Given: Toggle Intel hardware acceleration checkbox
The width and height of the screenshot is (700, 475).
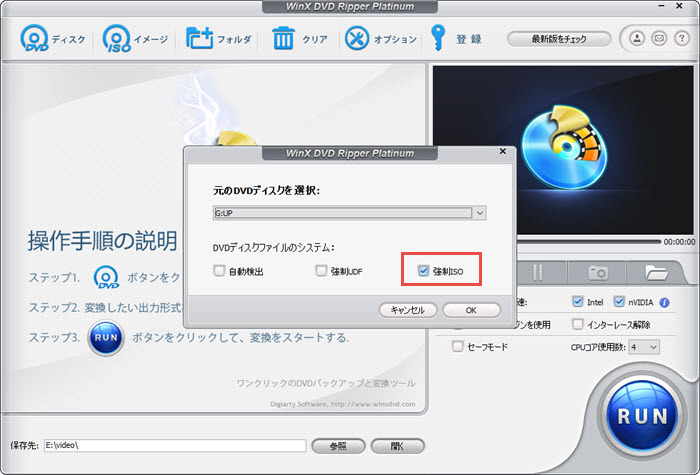Looking at the screenshot, I should pos(578,302).
